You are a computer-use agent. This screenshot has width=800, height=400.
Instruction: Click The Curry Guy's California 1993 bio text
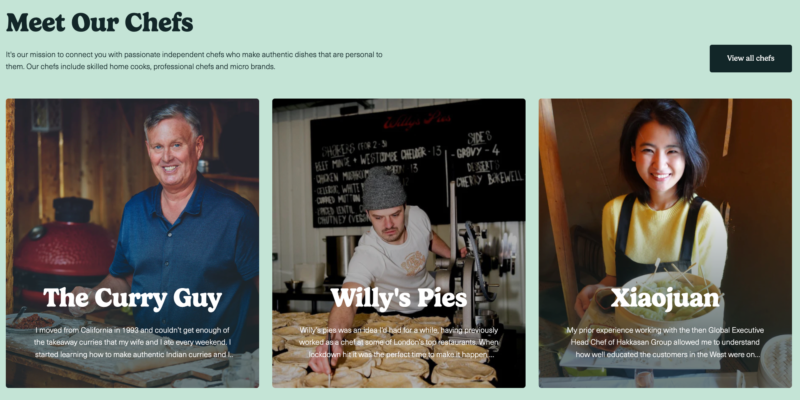point(133,342)
